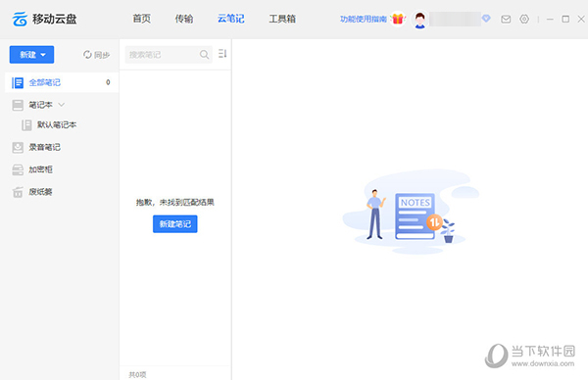
Task: Open the 功能使用指南 link
Action: (363, 19)
